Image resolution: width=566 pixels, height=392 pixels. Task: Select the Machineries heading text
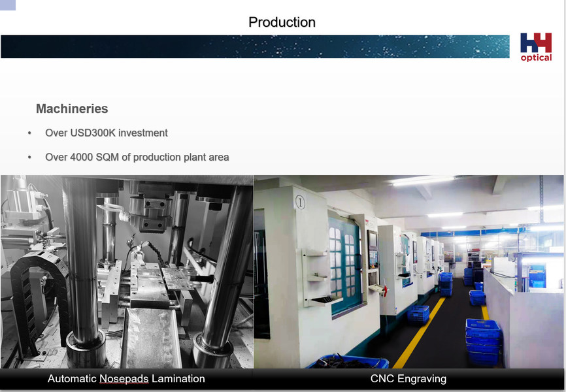72,109
